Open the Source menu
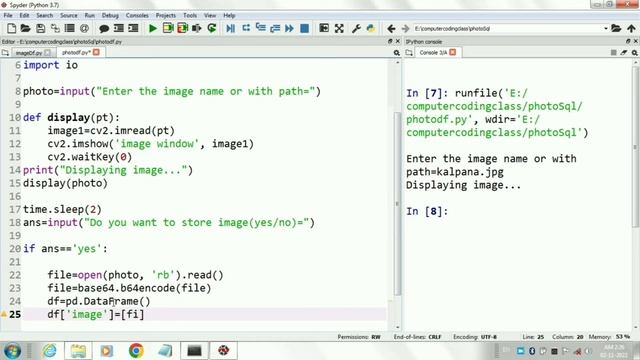 pos(69,16)
